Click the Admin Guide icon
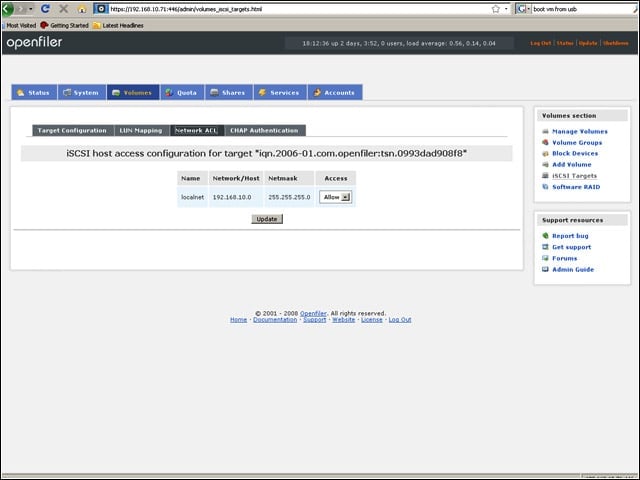Image resolution: width=640 pixels, height=480 pixels. tap(545, 269)
